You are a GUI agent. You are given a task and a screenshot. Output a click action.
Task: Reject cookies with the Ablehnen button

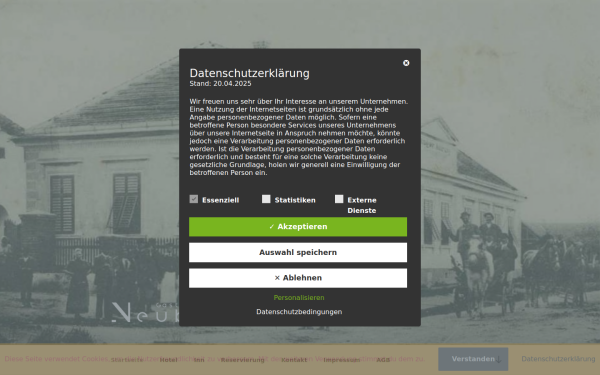298,278
